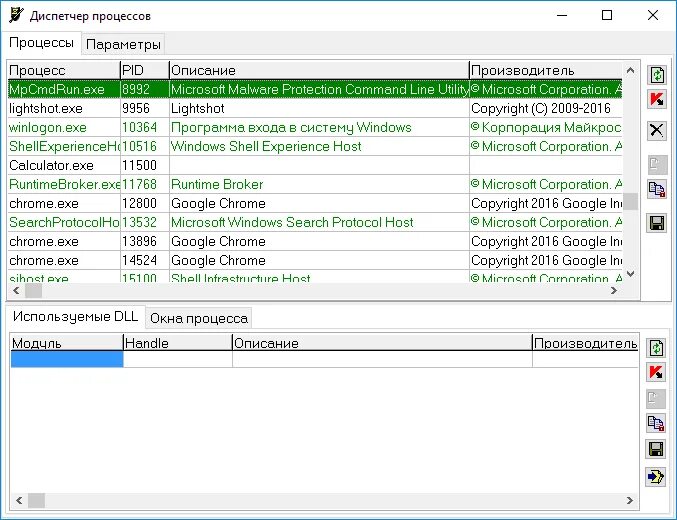Open the Параметры tab
677x520 pixels.
tap(123, 44)
